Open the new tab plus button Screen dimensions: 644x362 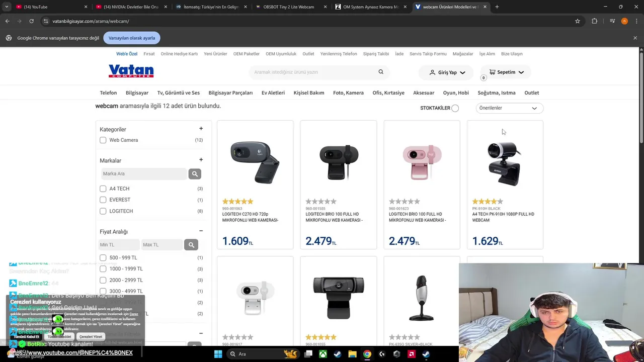point(497,7)
